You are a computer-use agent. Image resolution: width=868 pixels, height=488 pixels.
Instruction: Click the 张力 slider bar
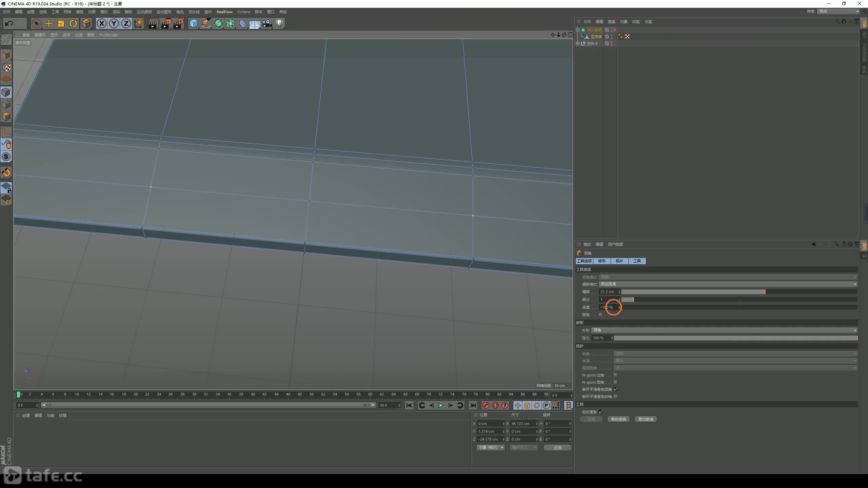[735, 338]
